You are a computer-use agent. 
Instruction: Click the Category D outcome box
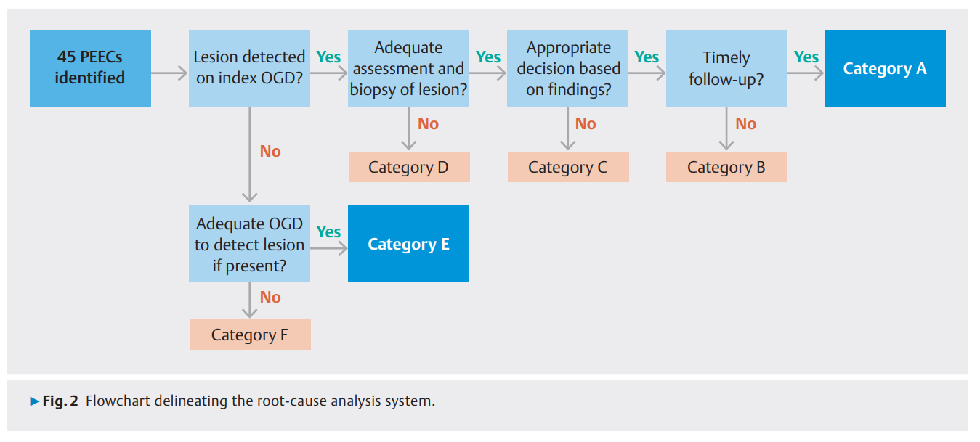pyautogui.click(x=408, y=168)
